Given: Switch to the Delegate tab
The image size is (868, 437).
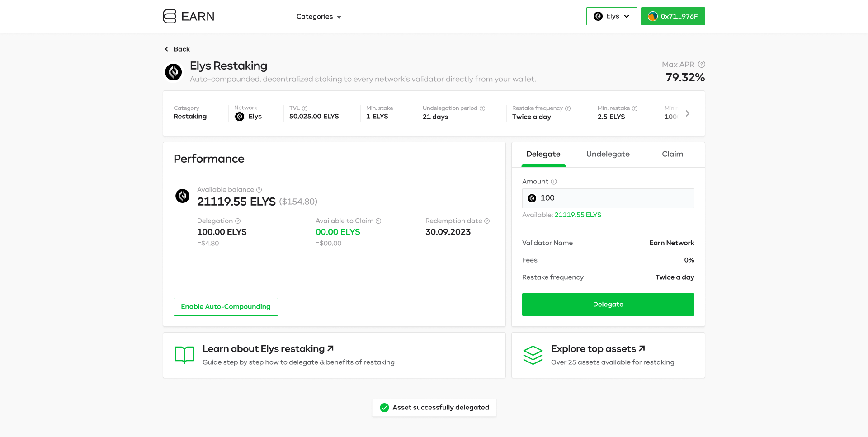Looking at the screenshot, I should pyautogui.click(x=543, y=155).
